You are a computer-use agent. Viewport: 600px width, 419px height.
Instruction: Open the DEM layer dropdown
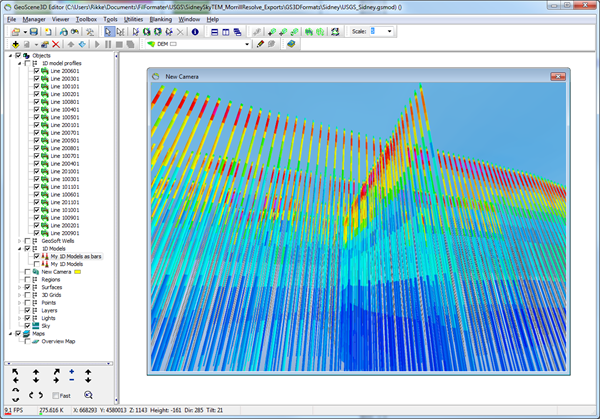pyautogui.click(x=247, y=44)
